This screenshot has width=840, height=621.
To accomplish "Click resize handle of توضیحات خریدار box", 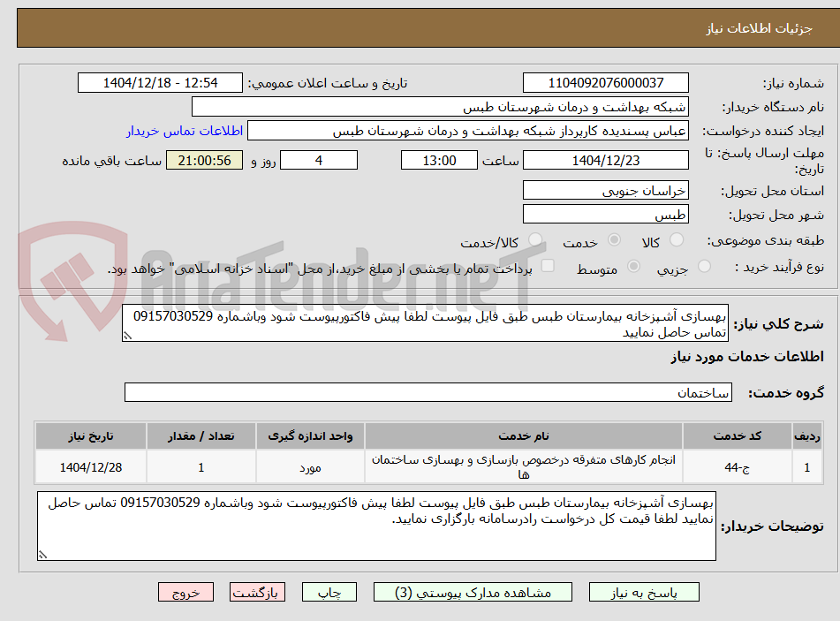I will tap(42, 555).
